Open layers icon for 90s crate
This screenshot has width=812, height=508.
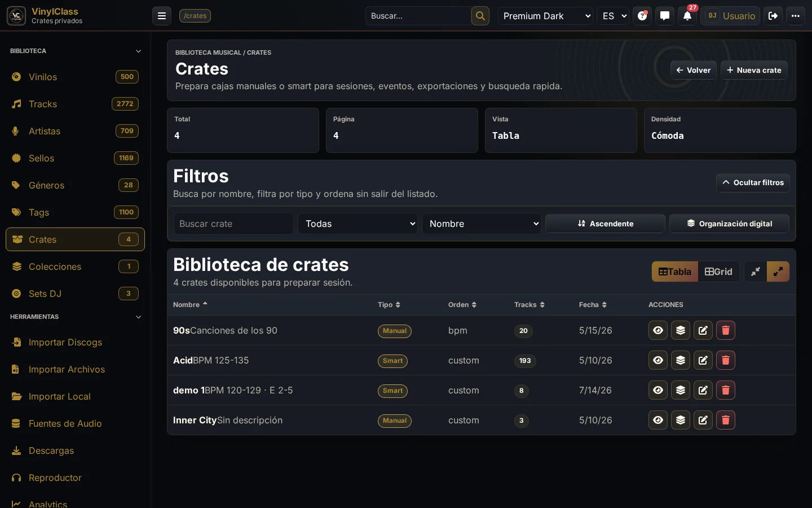[x=681, y=330]
